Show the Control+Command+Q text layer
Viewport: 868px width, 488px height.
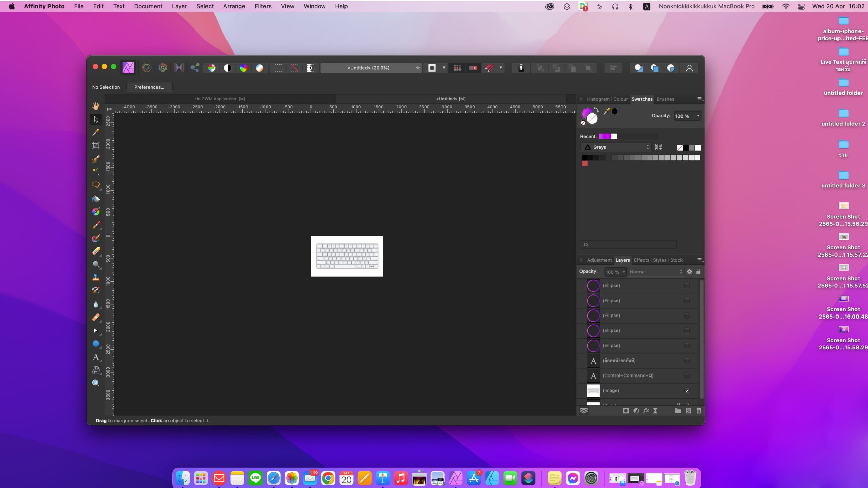[x=687, y=375]
